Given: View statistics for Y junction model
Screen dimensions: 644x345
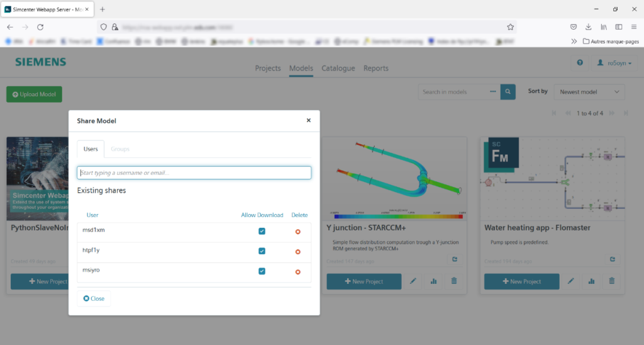Looking at the screenshot, I should [x=433, y=281].
